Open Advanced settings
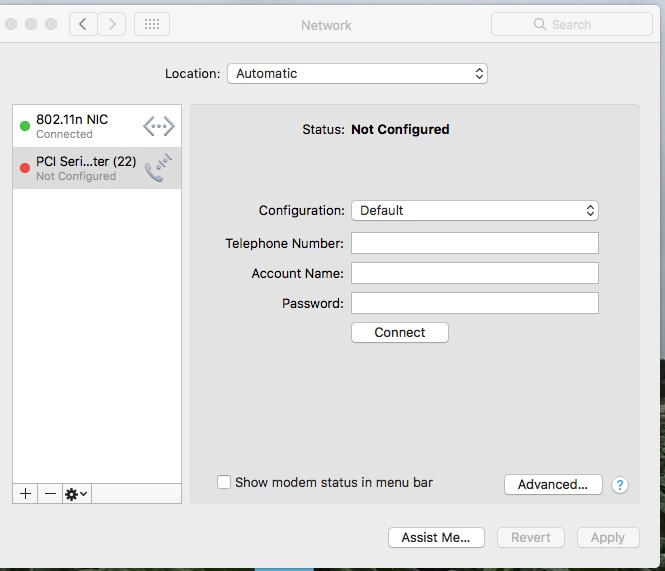The height and width of the screenshot is (571, 665). point(552,484)
